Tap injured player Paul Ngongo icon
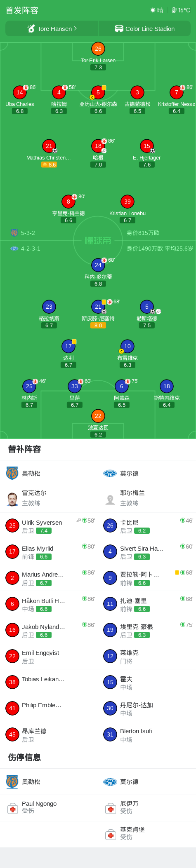The image size is (196, 868). [13, 809]
